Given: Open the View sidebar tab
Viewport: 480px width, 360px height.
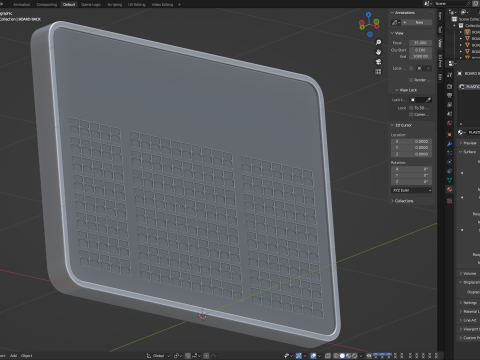Looking at the screenshot, I should tap(440, 43).
